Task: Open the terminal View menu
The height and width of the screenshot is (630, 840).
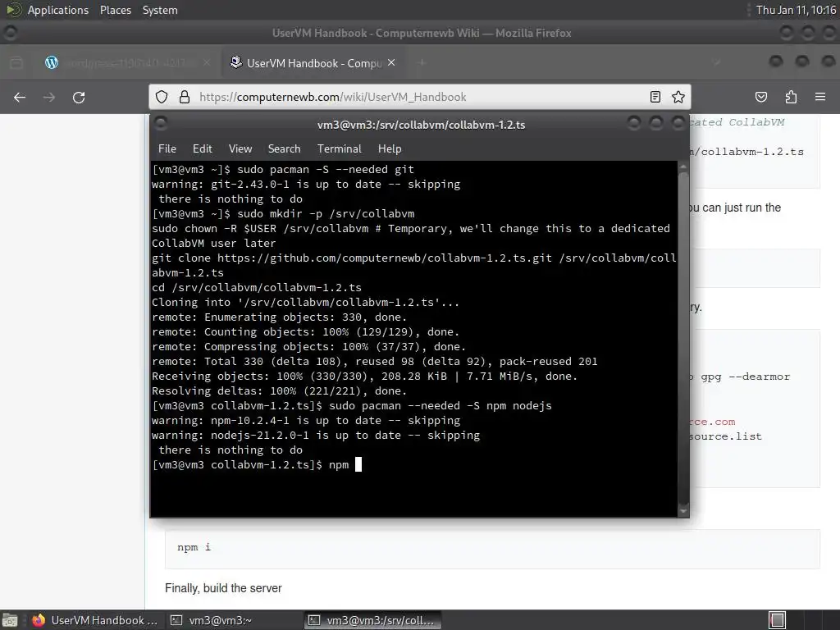Action: 240,149
